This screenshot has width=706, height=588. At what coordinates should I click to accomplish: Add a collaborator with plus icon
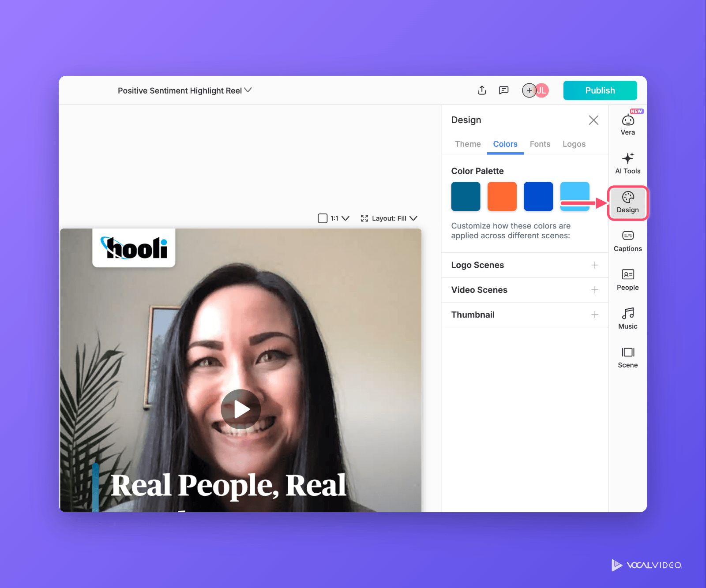pyautogui.click(x=529, y=90)
